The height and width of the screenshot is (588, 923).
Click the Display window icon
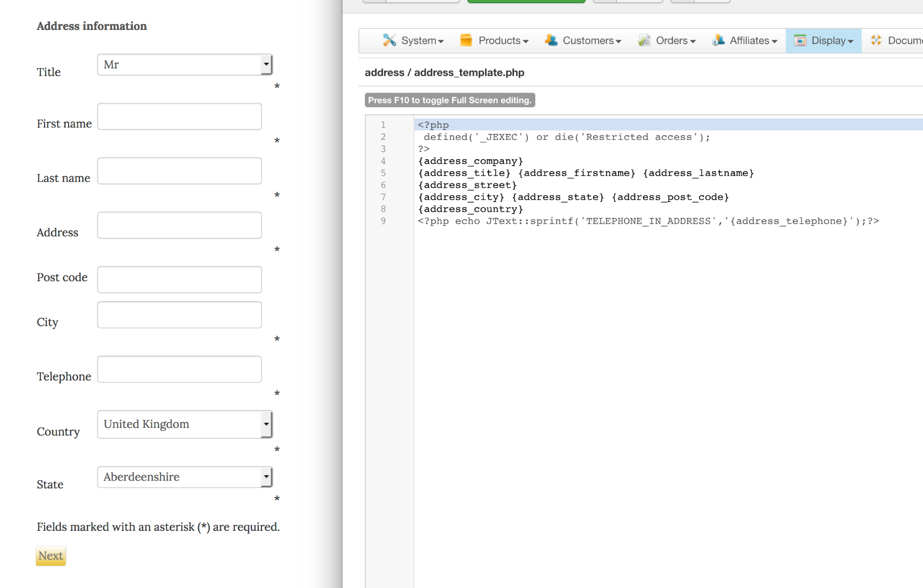coord(799,40)
